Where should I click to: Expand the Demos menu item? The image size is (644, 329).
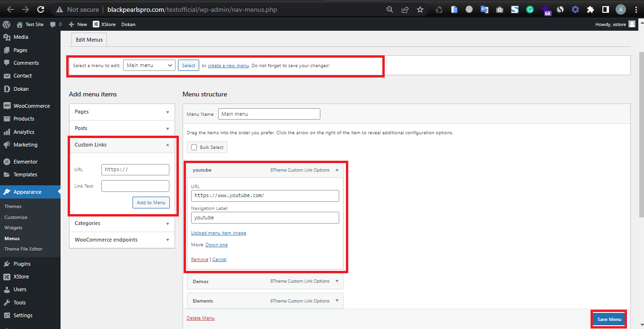337,281
